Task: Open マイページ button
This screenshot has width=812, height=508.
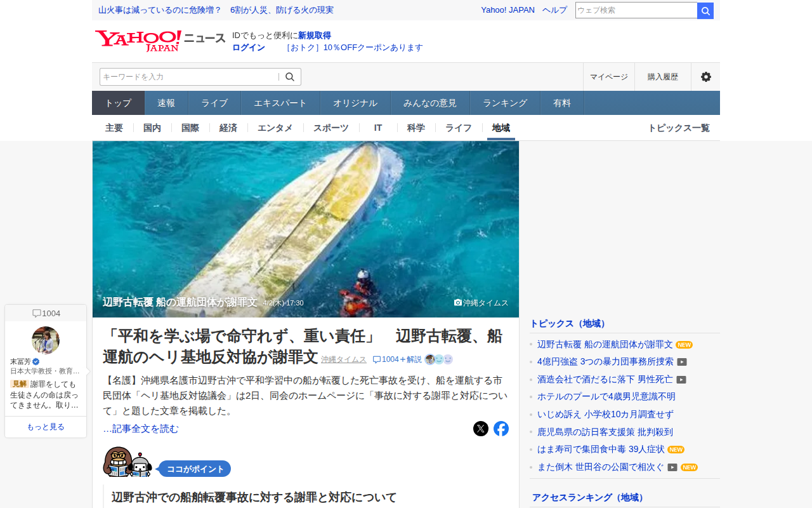Action: point(609,77)
